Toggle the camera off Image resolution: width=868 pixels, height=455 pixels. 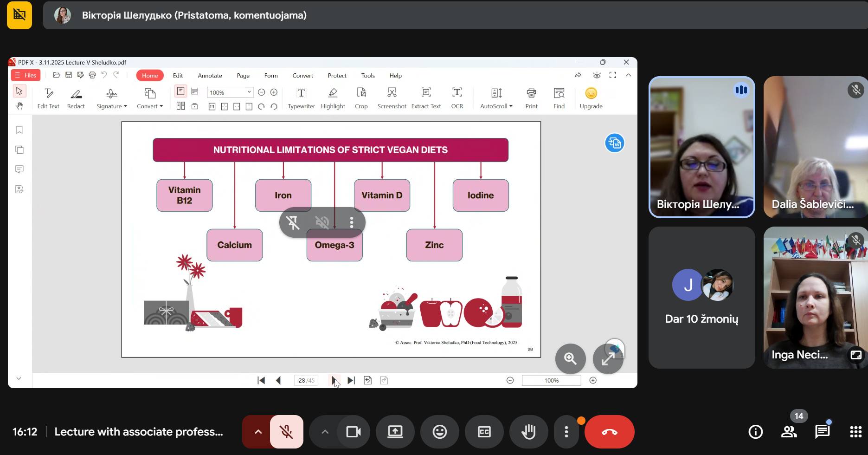pos(354,432)
